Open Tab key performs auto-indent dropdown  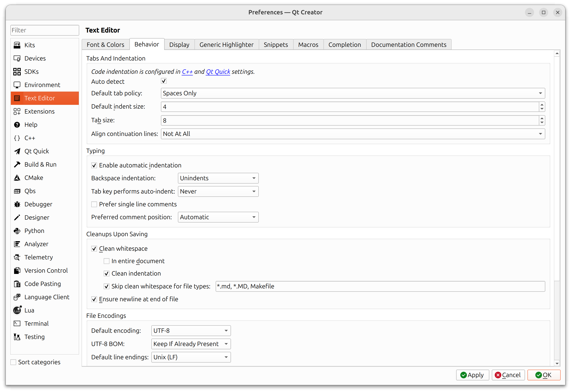click(x=218, y=192)
